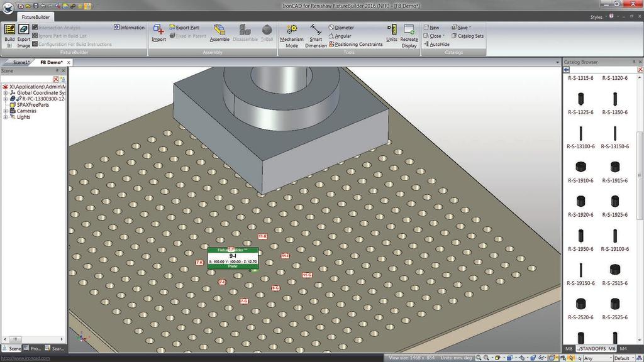The width and height of the screenshot is (644, 362).
Task: Click the red X icon in Scene panel toolbar
Action: click(56, 79)
